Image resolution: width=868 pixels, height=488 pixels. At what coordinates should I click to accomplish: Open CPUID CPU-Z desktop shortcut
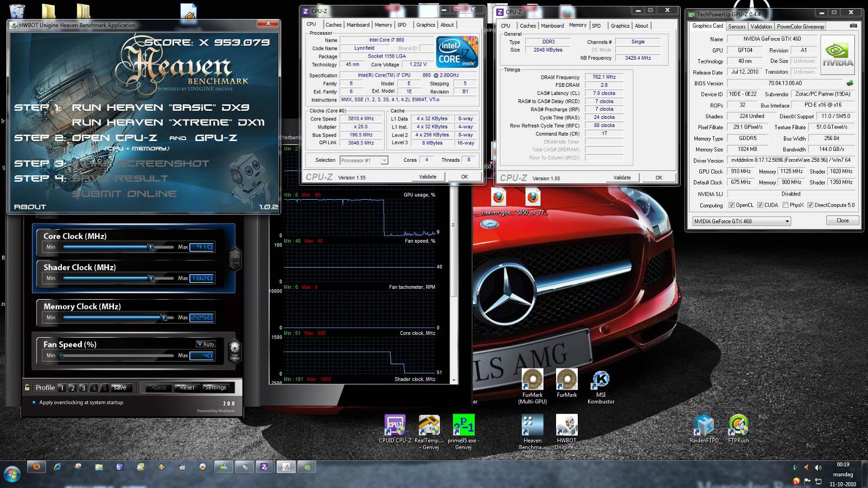395,429
